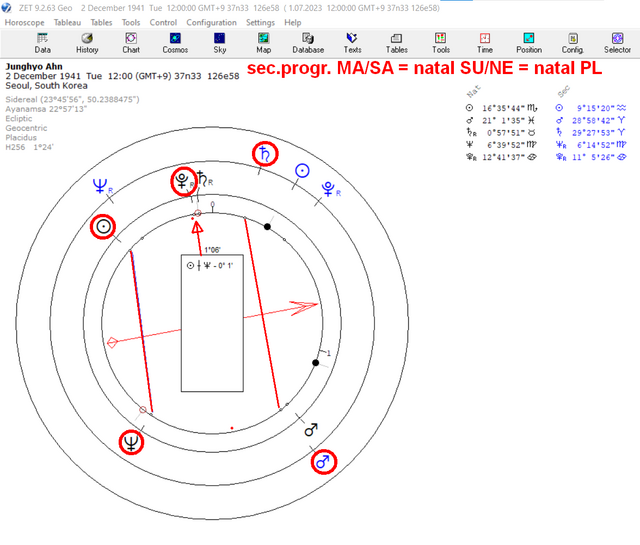Open the Horoscope menu
The image size is (640, 545).
coord(24,22)
